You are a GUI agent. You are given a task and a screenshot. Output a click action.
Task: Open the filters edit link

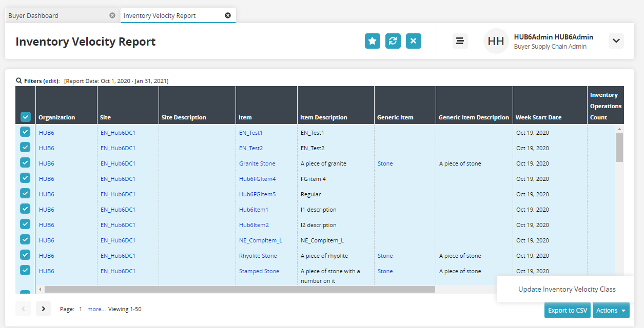click(51, 81)
